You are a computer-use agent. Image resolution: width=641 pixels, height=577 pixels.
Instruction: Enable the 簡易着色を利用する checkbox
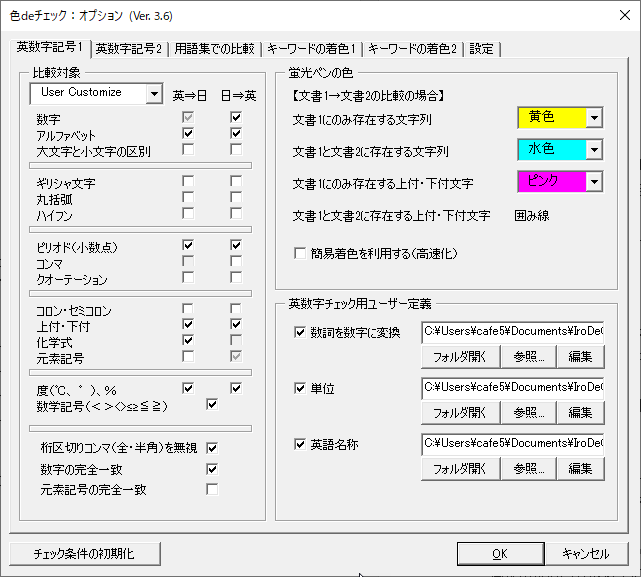coord(300,254)
